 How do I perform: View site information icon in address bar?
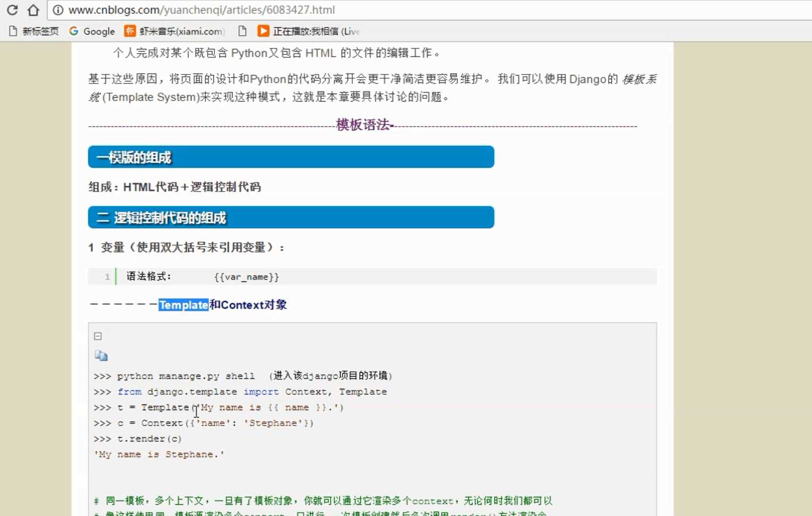click(58, 10)
